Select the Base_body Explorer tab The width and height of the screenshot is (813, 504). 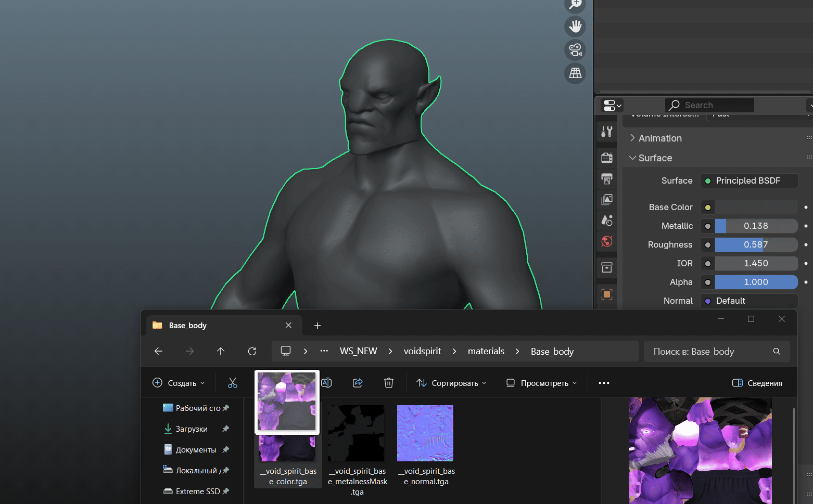(x=187, y=326)
